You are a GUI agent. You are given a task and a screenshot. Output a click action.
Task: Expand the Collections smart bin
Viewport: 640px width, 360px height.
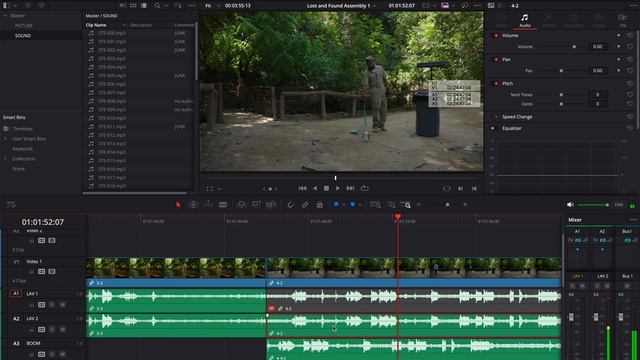pos(5,158)
